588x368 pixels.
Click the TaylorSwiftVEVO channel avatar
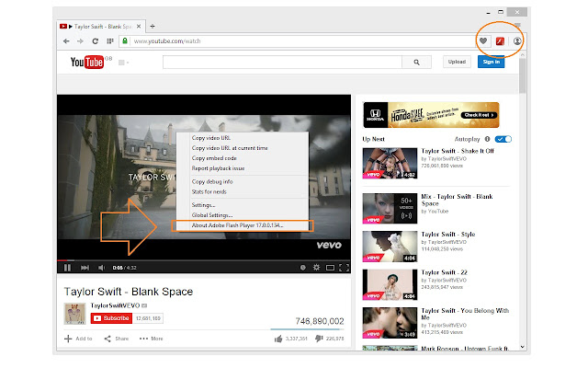click(x=75, y=314)
